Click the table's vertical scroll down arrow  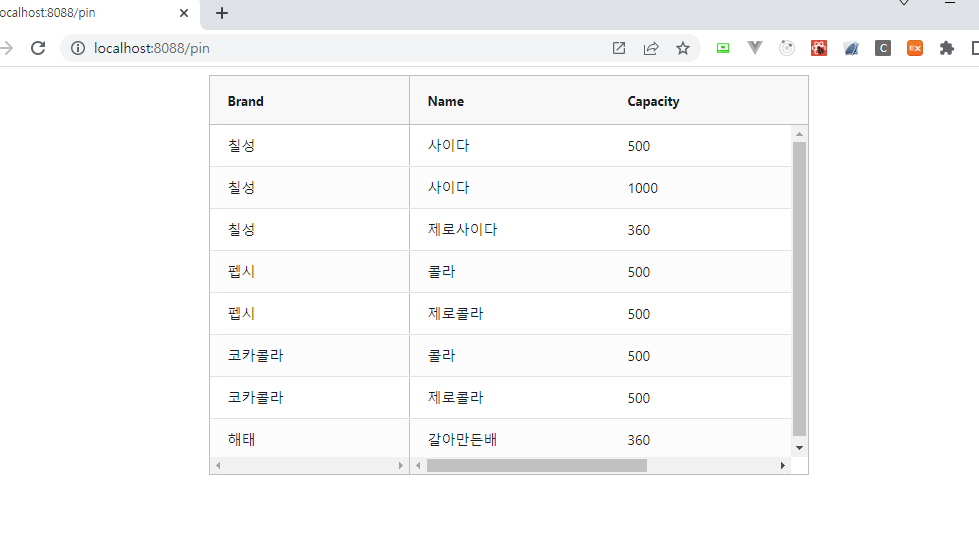tap(799, 448)
